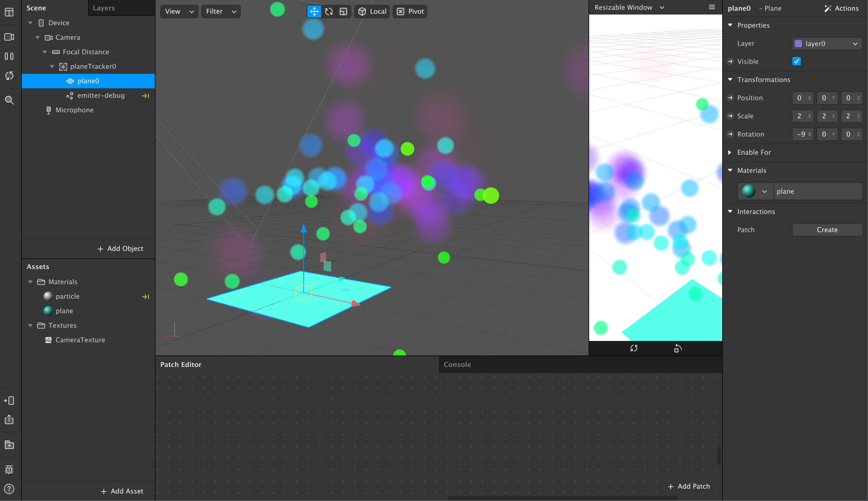Image resolution: width=868 pixels, height=501 pixels.
Task: Expand the Enable For section
Action: click(754, 152)
